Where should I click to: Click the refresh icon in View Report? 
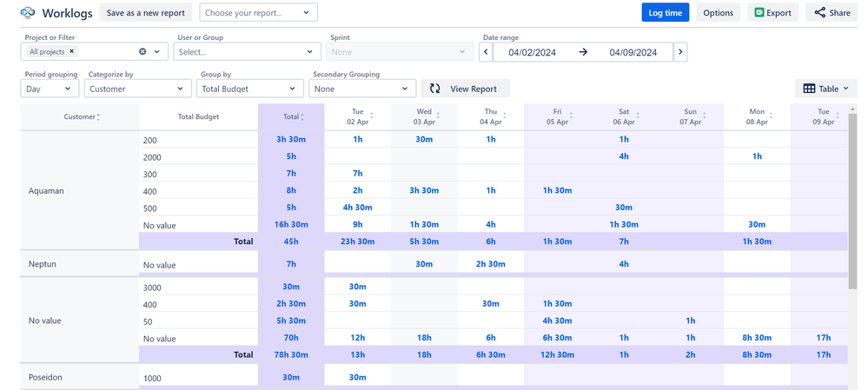[435, 89]
